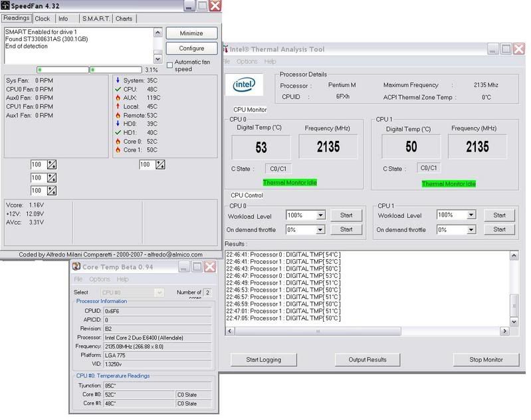Image resolution: width=531 pixels, height=420 pixels.
Task: Click the flame icon beside Remote 53C
Action: [118, 115]
